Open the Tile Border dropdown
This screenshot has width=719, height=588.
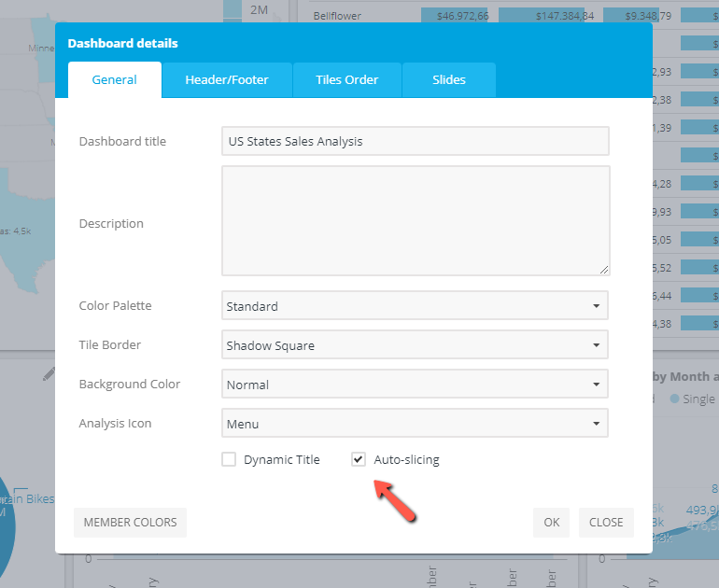[415, 345]
